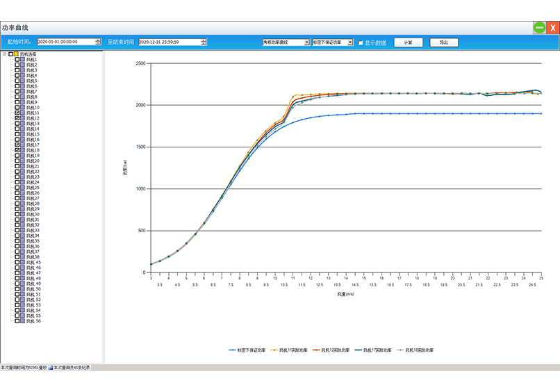Click the blue icon next to 风机20
560x392 pixels.
pyautogui.click(x=22, y=161)
